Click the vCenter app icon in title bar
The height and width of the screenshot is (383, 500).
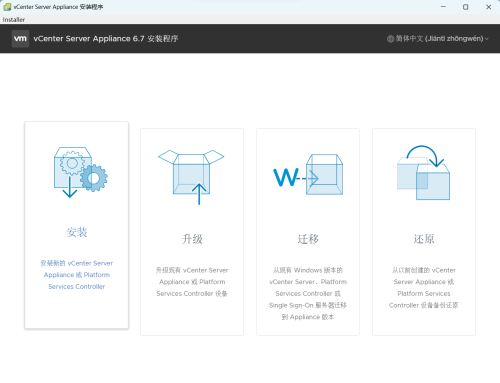click(x=7, y=7)
